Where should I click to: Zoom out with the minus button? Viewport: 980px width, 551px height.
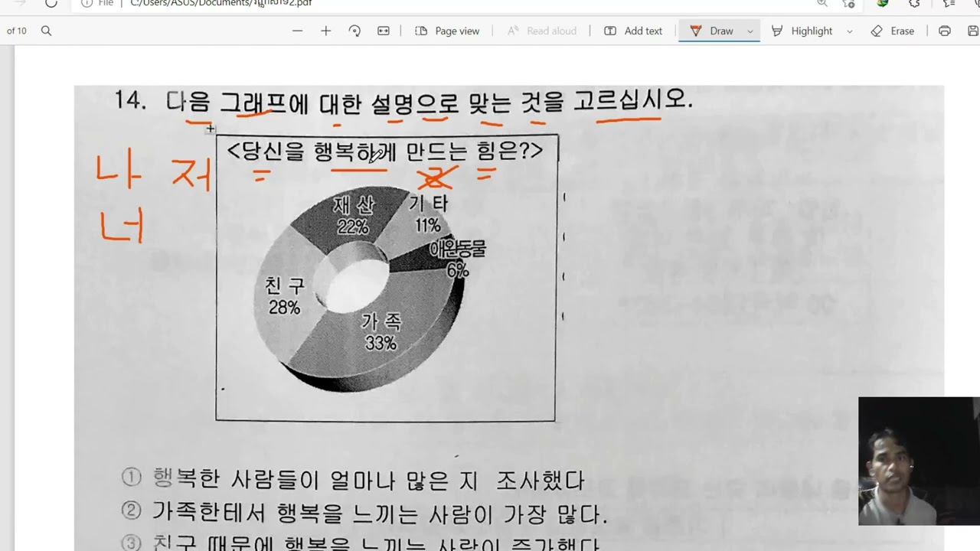298,31
